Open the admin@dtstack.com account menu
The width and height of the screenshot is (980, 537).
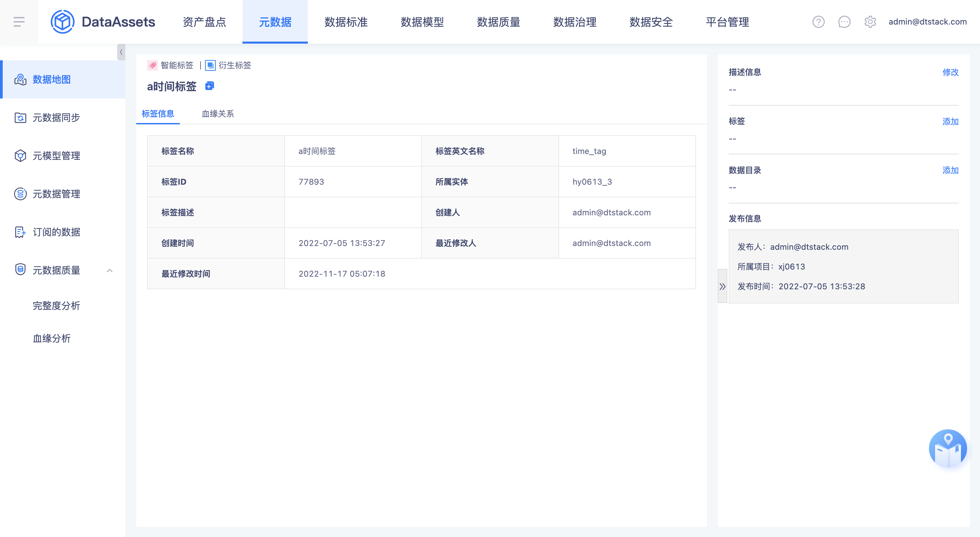(x=928, y=22)
